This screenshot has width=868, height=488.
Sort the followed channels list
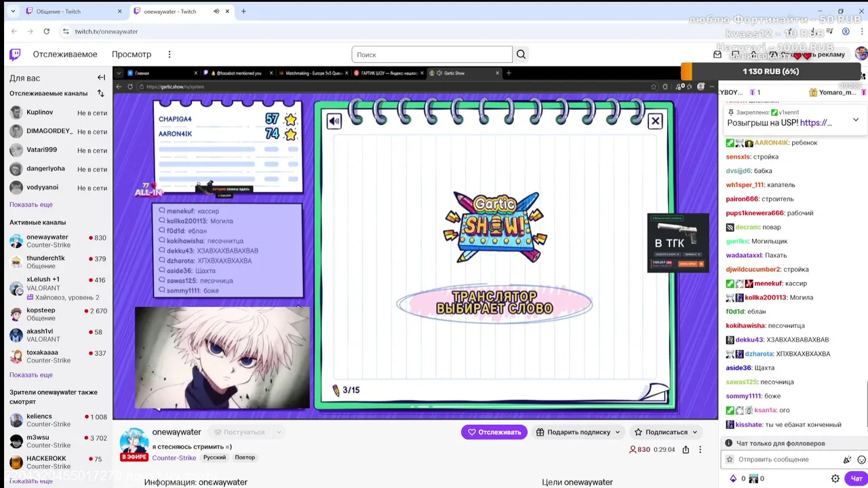pyautogui.click(x=100, y=94)
